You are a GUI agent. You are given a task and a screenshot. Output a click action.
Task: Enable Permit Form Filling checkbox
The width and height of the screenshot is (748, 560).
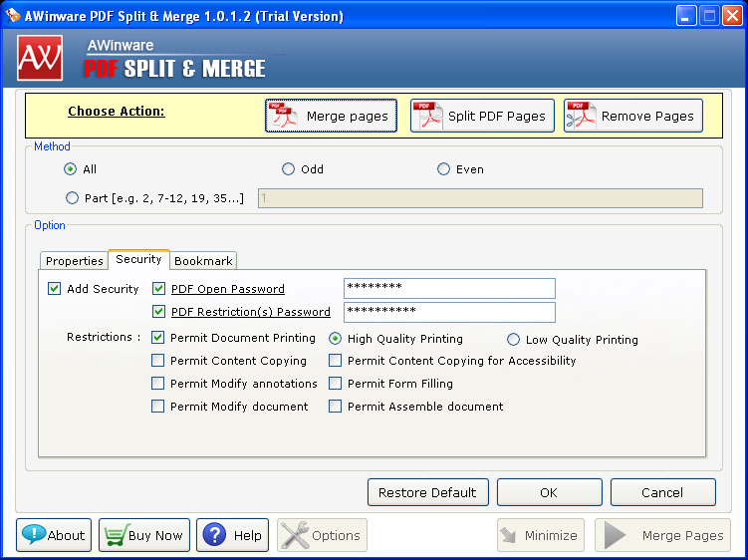(336, 383)
